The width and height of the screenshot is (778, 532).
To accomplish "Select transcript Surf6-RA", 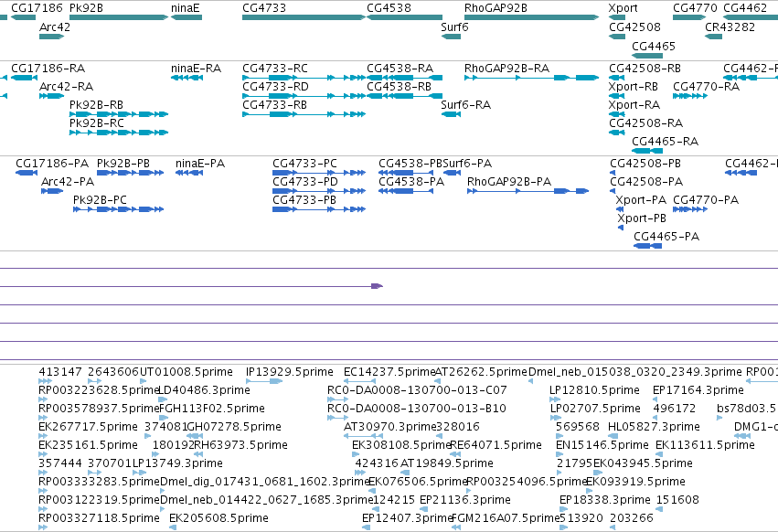I will pos(465,105).
